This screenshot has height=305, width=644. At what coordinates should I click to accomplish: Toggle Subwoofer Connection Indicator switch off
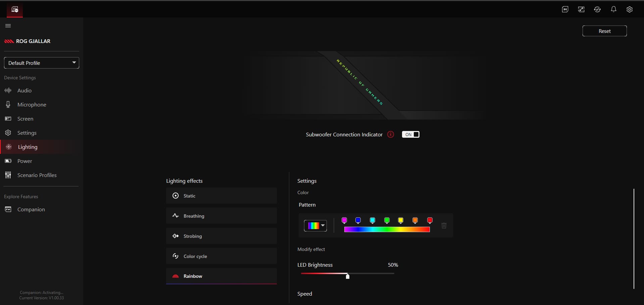pyautogui.click(x=411, y=134)
